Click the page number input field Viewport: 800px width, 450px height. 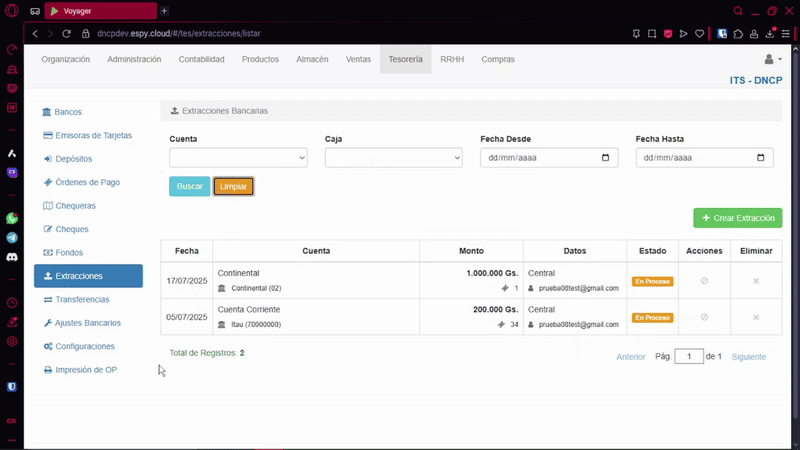point(689,356)
